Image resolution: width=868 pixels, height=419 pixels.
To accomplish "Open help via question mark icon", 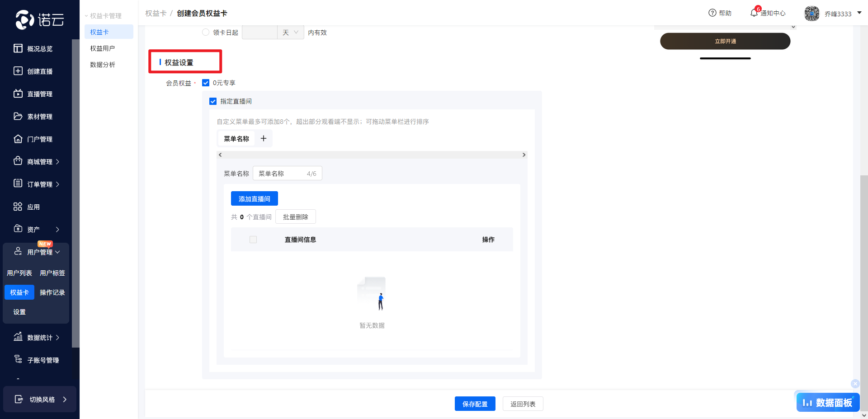I will 712,13.
